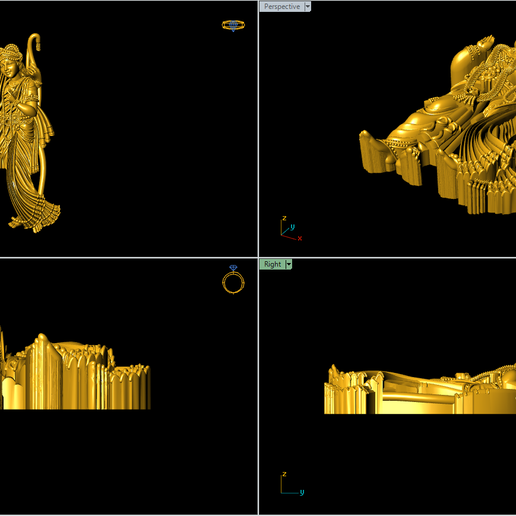Open the Perspective viewport dropdown arrow
Image resolution: width=516 pixels, height=516 pixels.
(x=308, y=7)
